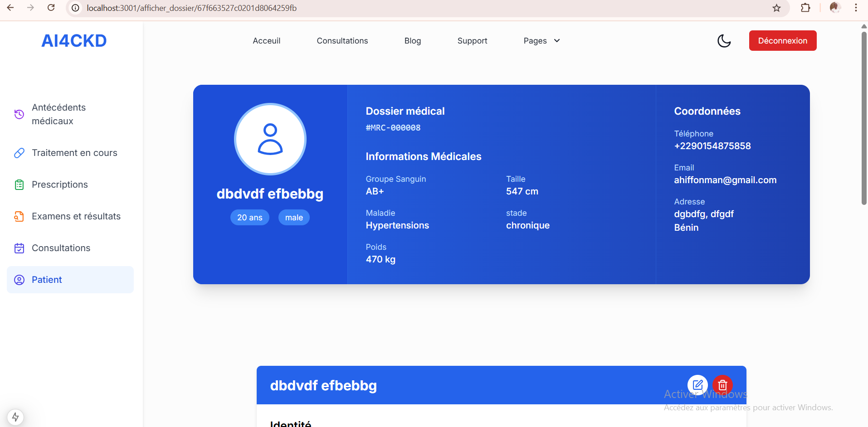Expand the Pages dropdown menu
This screenshot has width=868, height=427.
pos(541,41)
